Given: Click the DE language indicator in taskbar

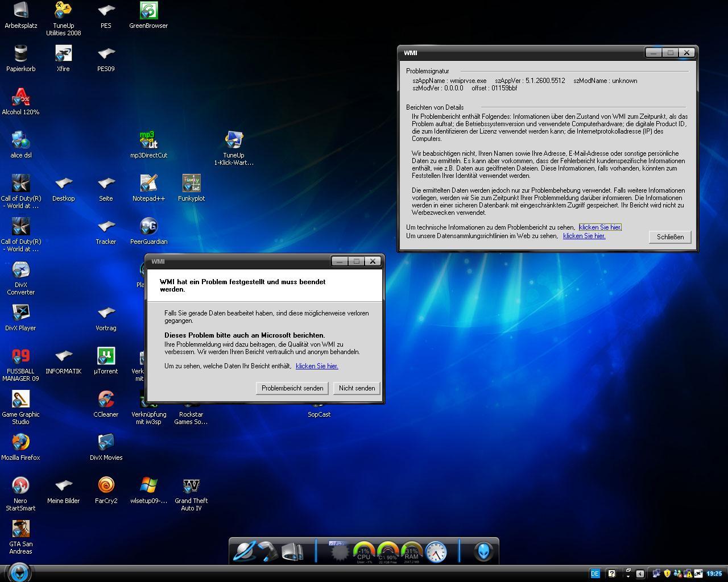Looking at the screenshot, I should (595, 573).
